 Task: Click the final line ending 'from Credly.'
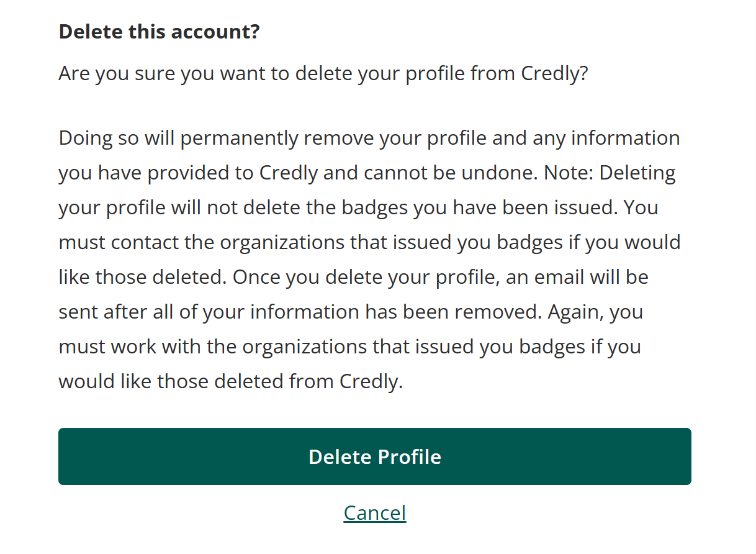(x=231, y=381)
